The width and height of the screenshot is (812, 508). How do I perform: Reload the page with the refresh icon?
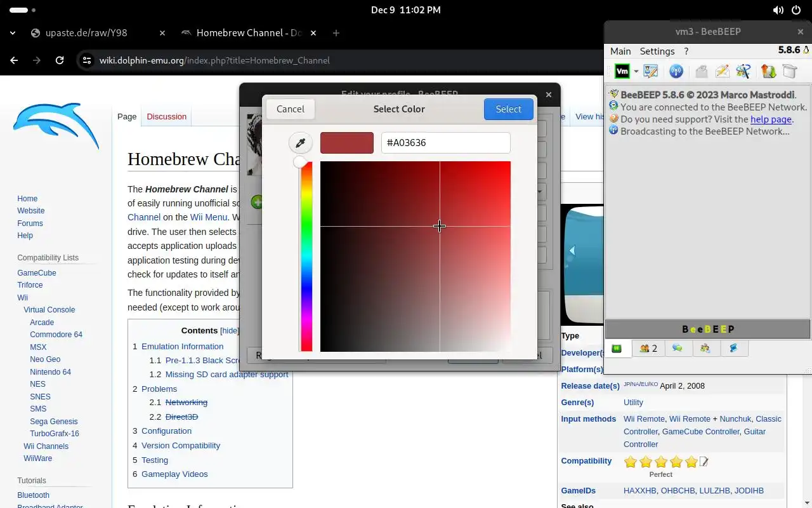click(60, 60)
